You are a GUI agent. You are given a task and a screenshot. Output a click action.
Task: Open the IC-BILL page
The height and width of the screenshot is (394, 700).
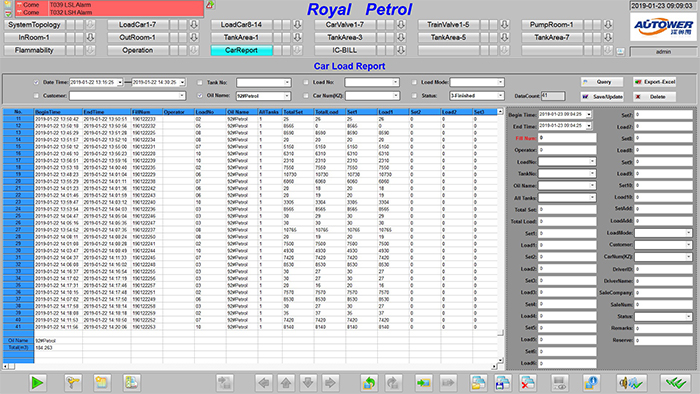pyautogui.click(x=345, y=50)
